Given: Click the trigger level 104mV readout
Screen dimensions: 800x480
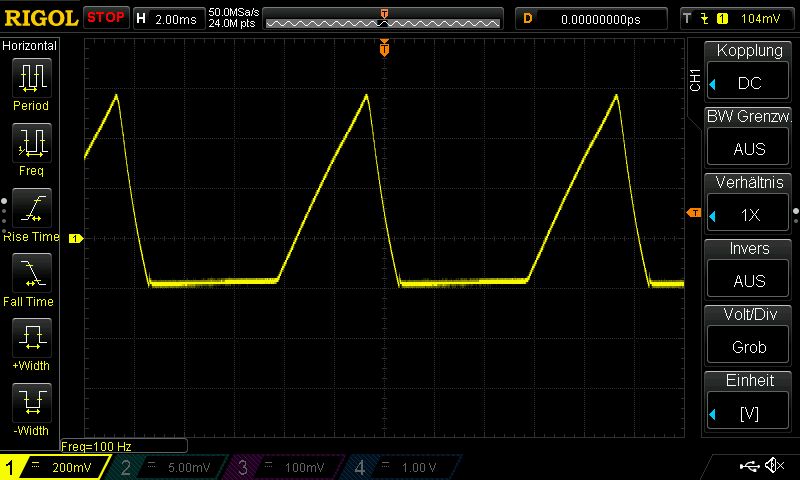Looking at the screenshot, I should (x=760, y=19).
